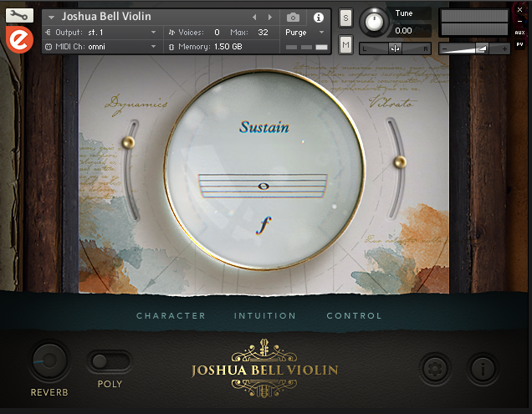The image size is (532, 414).
Task: Click the Tune value 0.00
Action: pyautogui.click(x=403, y=31)
